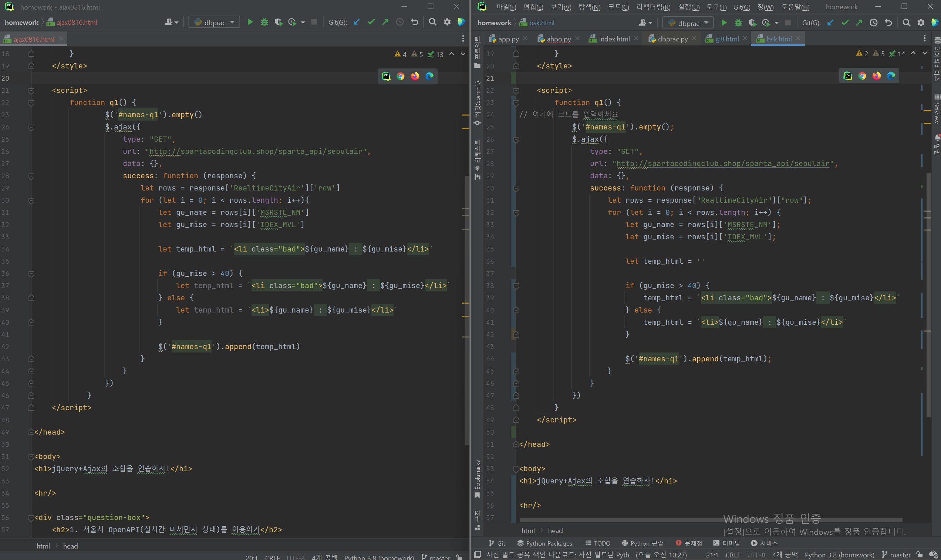Open search magnifier in bsk.html window
941x560 pixels.
point(906,23)
